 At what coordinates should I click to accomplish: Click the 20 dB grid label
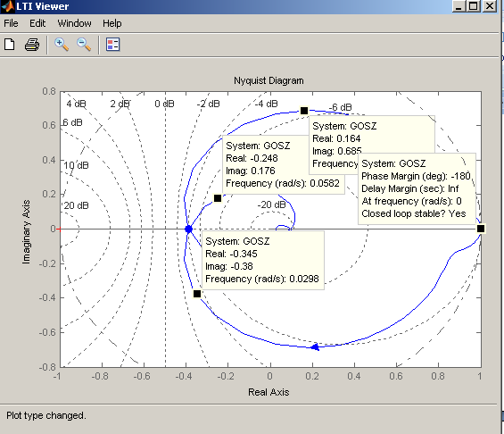pos(76,205)
